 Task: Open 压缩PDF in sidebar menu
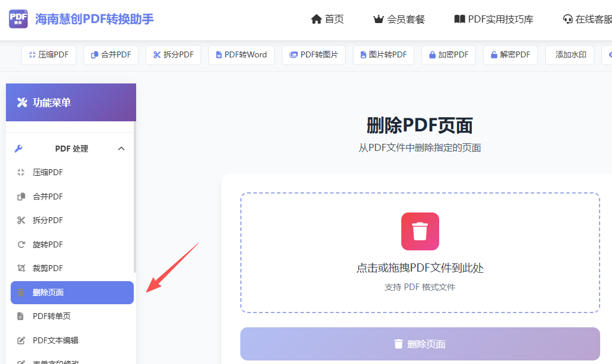(x=72, y=172)
